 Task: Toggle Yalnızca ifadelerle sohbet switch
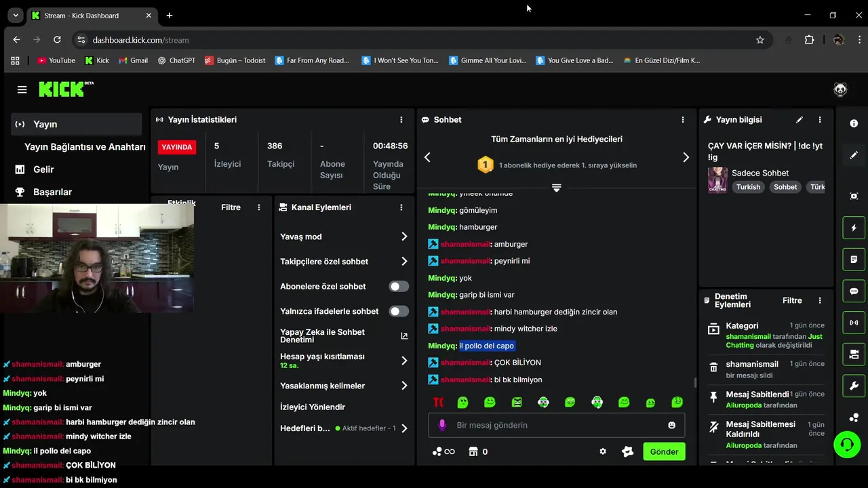(x=399, y=311)
